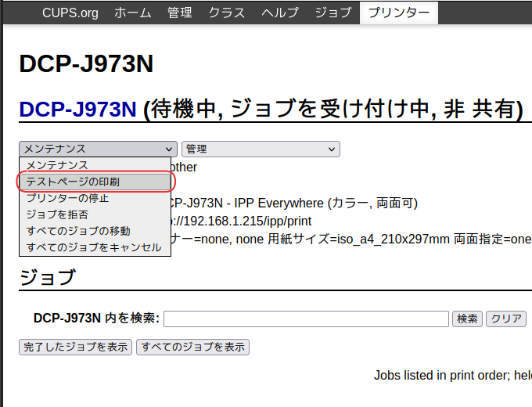Switch to the クラス tab
The image size is (532, 407).
(x=226, y=13)
